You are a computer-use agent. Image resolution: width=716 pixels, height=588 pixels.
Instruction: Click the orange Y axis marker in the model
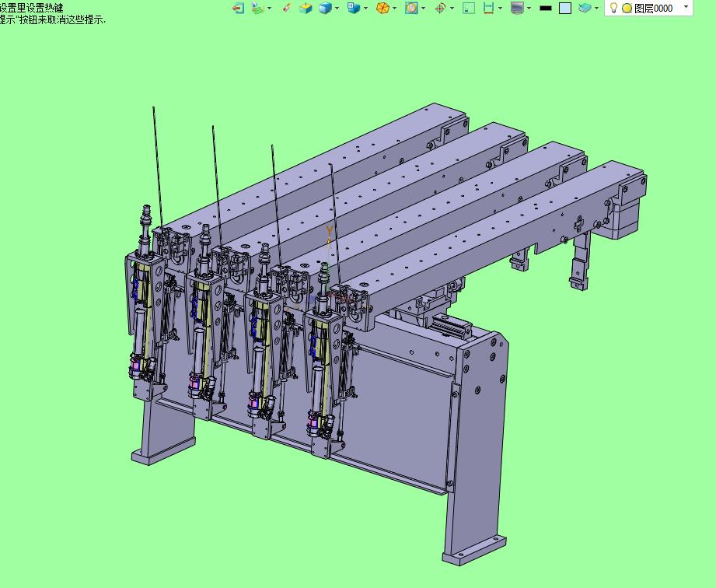pyautogui.click(x=329, y=230)
